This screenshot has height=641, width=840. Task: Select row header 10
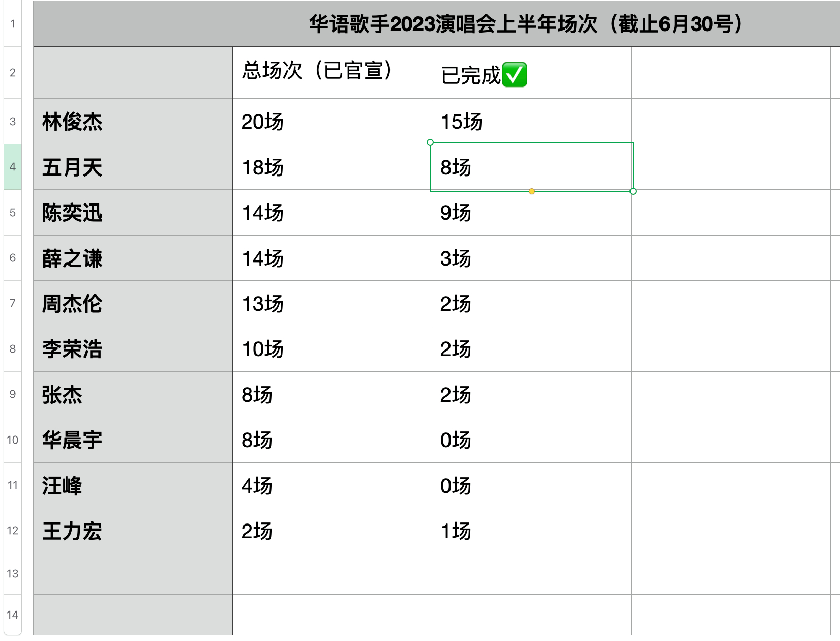tap(13, 440)
